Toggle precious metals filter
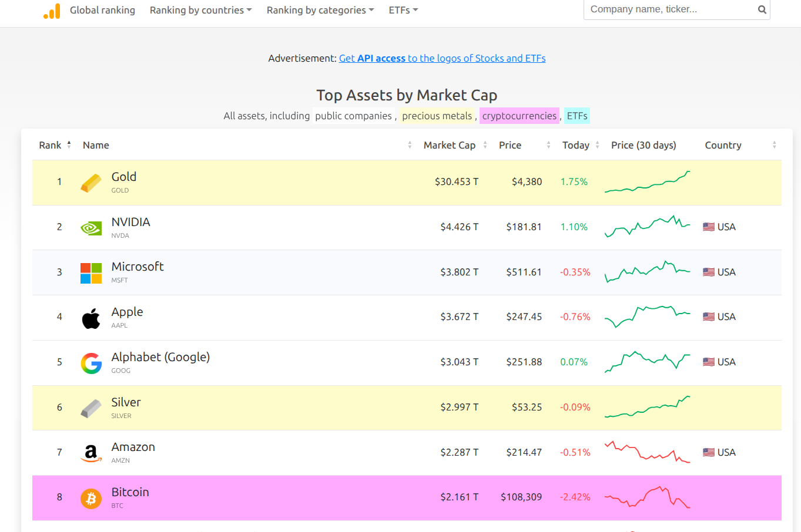The height and width of the screenshot is (532, 801). [437, 116]
